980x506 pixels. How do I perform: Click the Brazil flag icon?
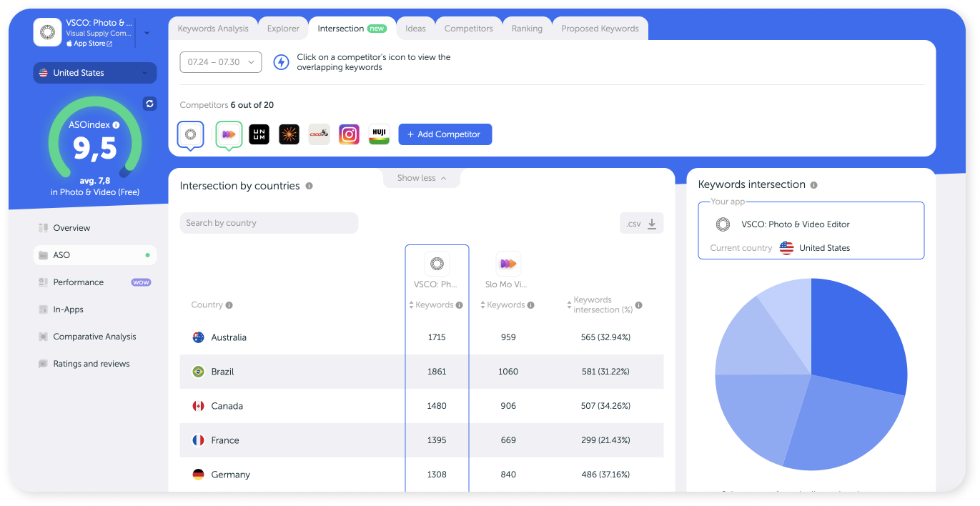point(199,372)
